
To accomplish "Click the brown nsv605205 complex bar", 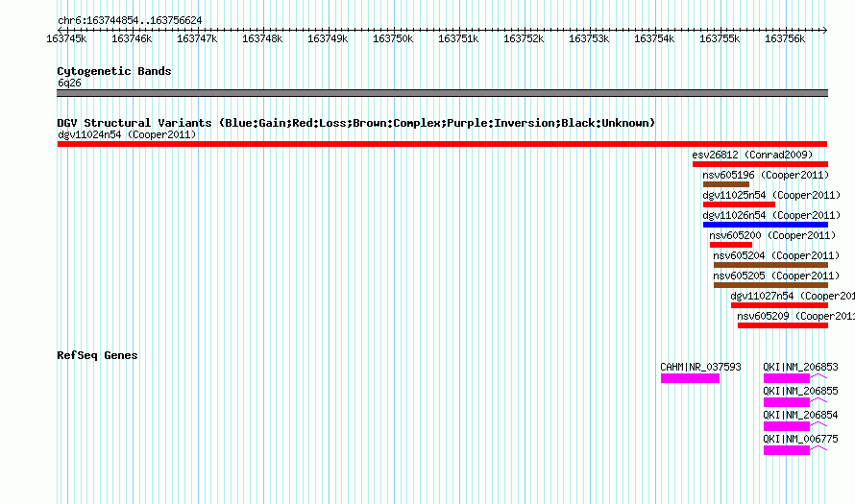I will 770,285.
